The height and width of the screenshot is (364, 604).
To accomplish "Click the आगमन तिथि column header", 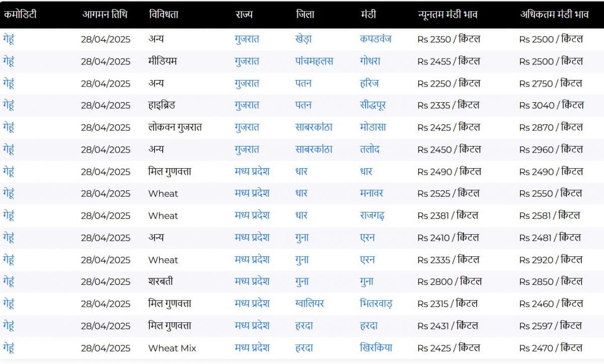I will pyautogui.click(x=105, y=14).
